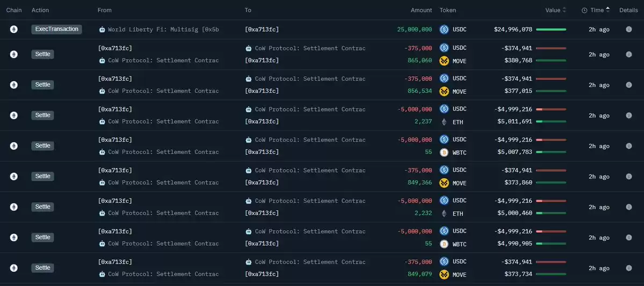
Task: Open info icon for last Settle row
Action: (628, 268)
